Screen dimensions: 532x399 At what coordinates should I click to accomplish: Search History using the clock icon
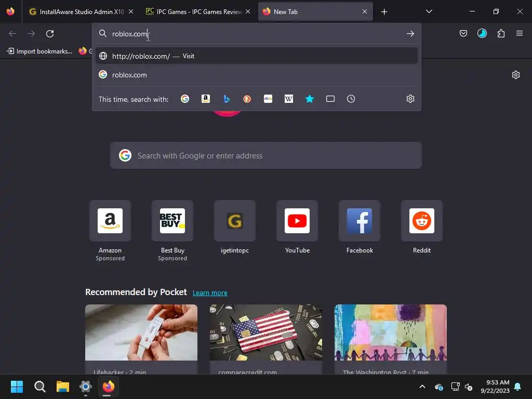[x=351, y=99]
